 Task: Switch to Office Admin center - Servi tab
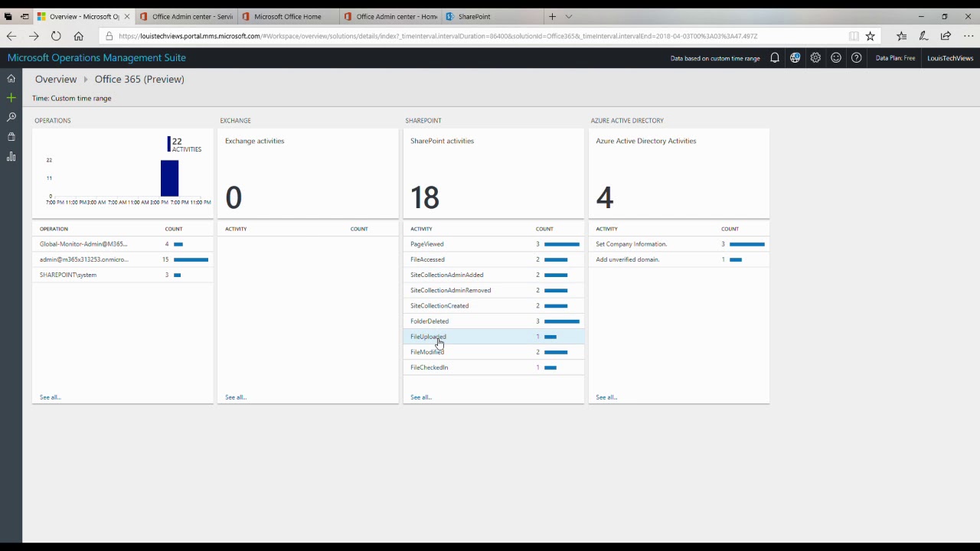pos(187,16)
